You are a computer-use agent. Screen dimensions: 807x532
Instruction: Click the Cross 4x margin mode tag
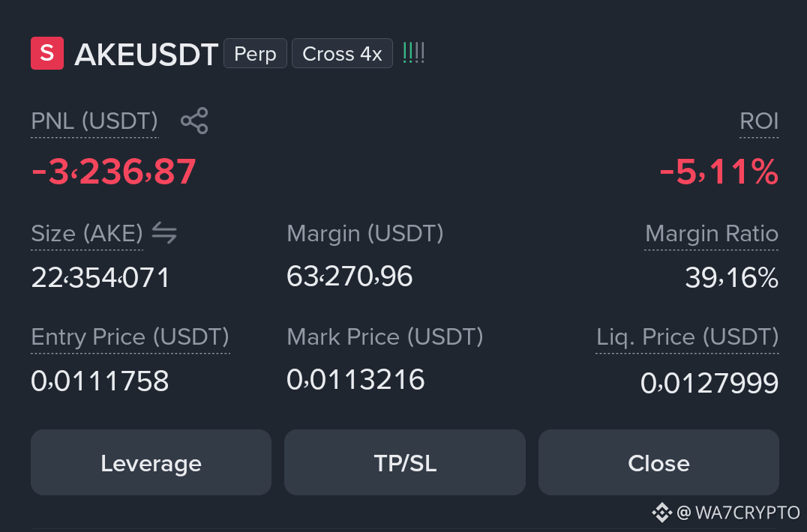point(342,53)
